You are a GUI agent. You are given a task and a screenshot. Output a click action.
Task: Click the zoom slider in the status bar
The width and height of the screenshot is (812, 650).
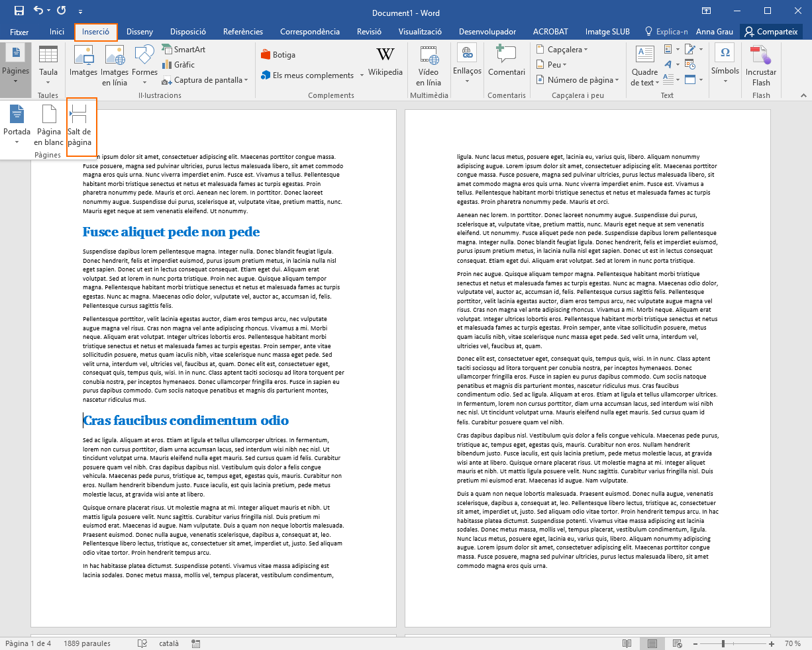tap(724, 643)
